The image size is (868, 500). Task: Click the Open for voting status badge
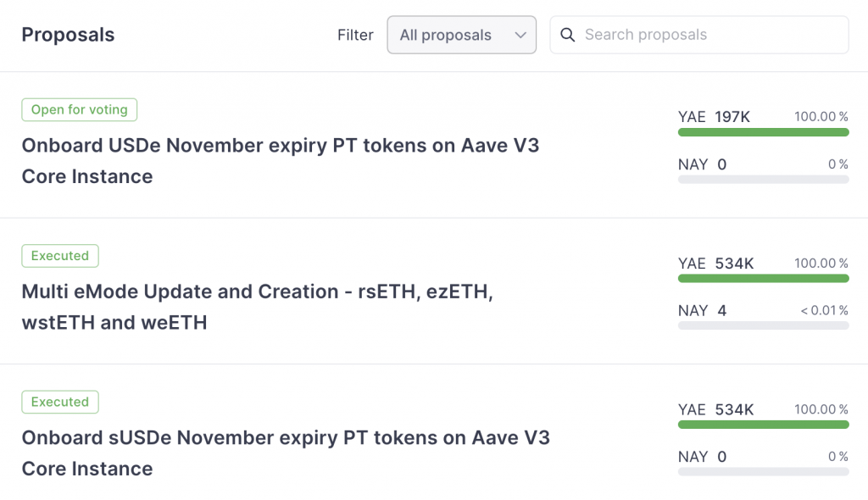[79, 109]
